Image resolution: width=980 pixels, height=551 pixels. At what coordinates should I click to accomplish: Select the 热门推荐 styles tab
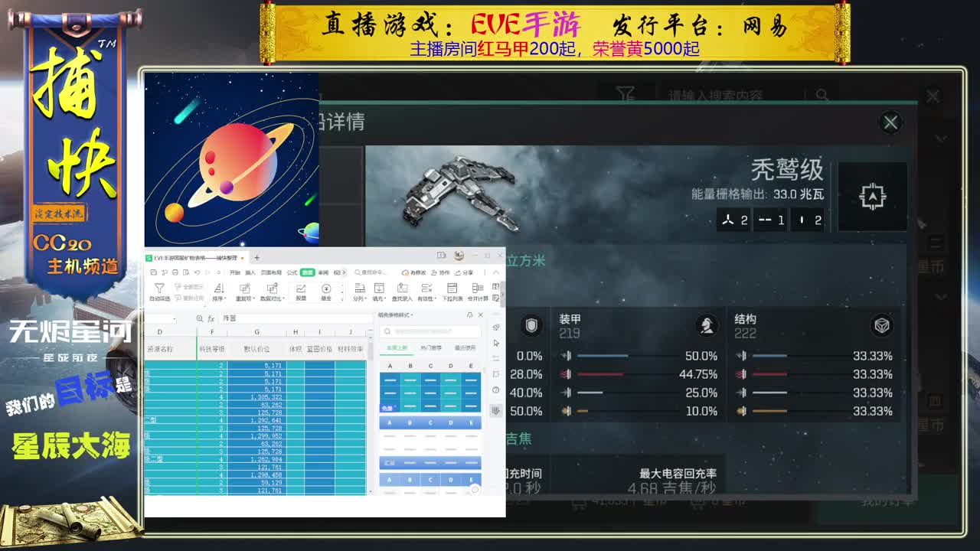tap(431, 347)
